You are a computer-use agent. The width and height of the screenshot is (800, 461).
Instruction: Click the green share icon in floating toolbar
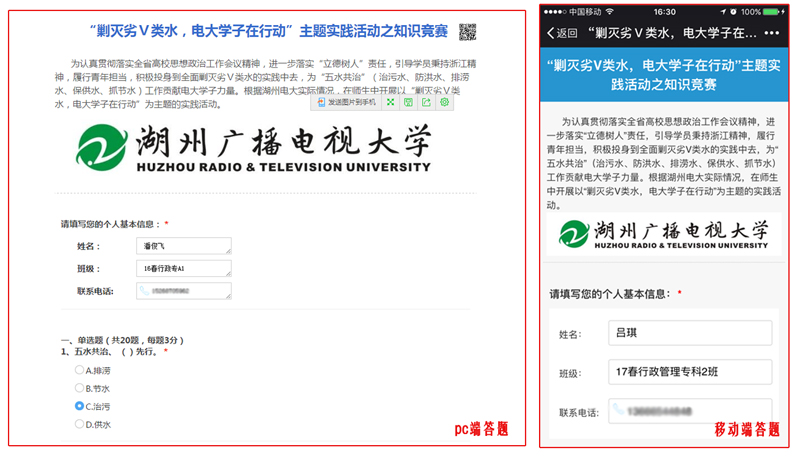[427, 103]
